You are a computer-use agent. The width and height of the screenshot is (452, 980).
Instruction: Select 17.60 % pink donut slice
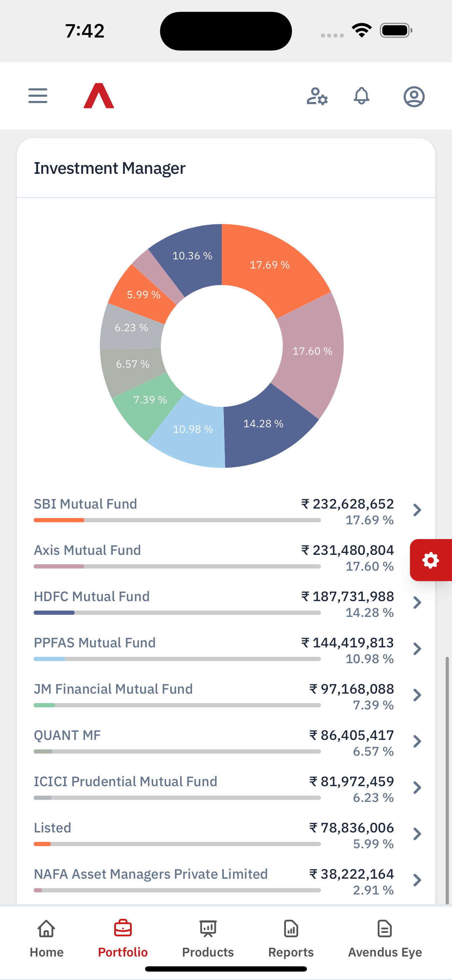312,351
